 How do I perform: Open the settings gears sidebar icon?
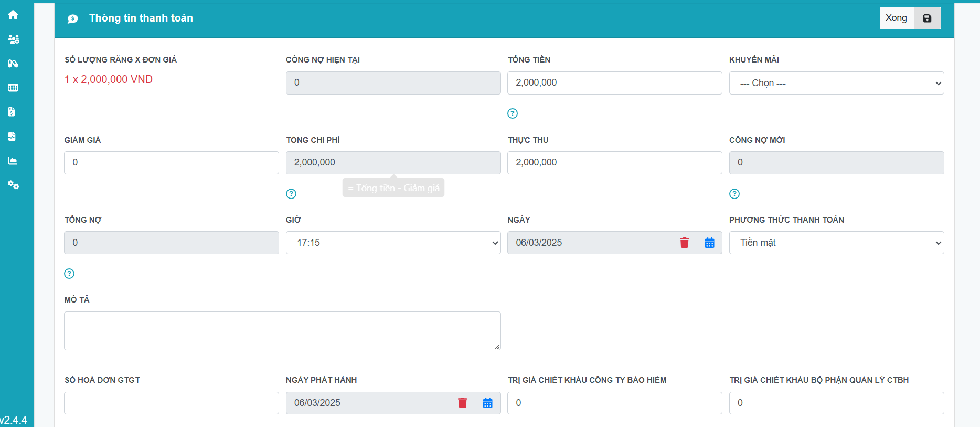[13, 185]
